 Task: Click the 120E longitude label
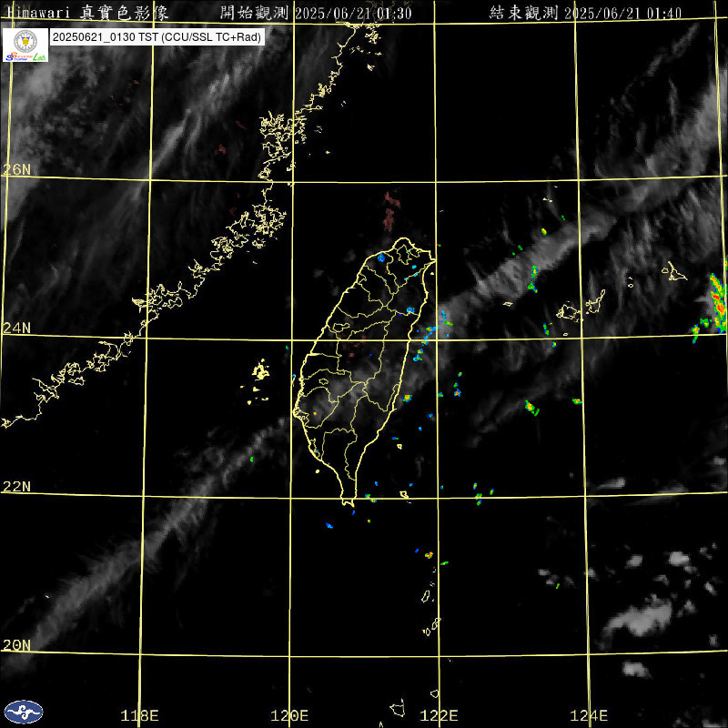(289, 715)
